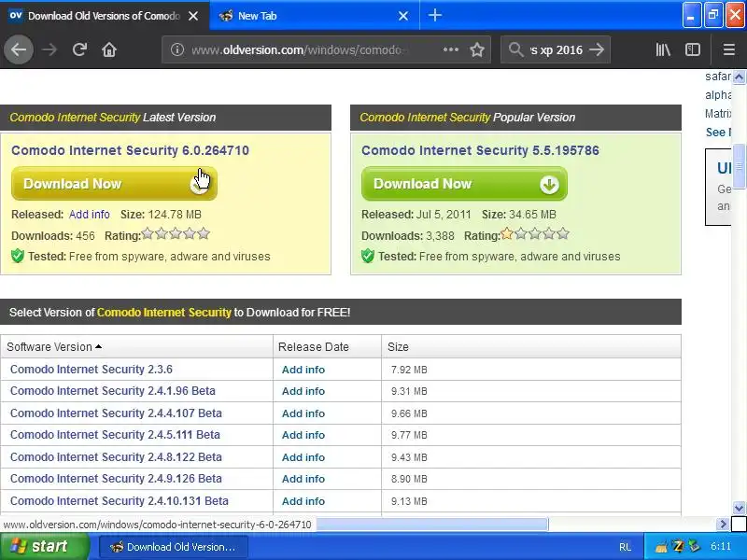
Task: Bookmark this page with the star
Action: coord(477,49)
